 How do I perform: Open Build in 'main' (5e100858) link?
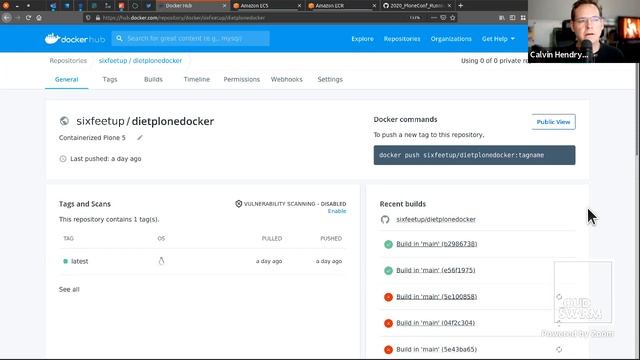pos(437,297)
